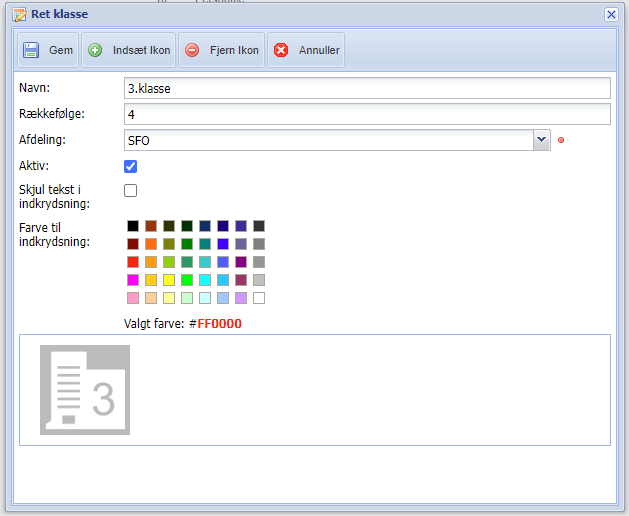Screen dimensions: 629x516
Task: Remove the icon with Fjern Ikon
Action: click(221, 50)
